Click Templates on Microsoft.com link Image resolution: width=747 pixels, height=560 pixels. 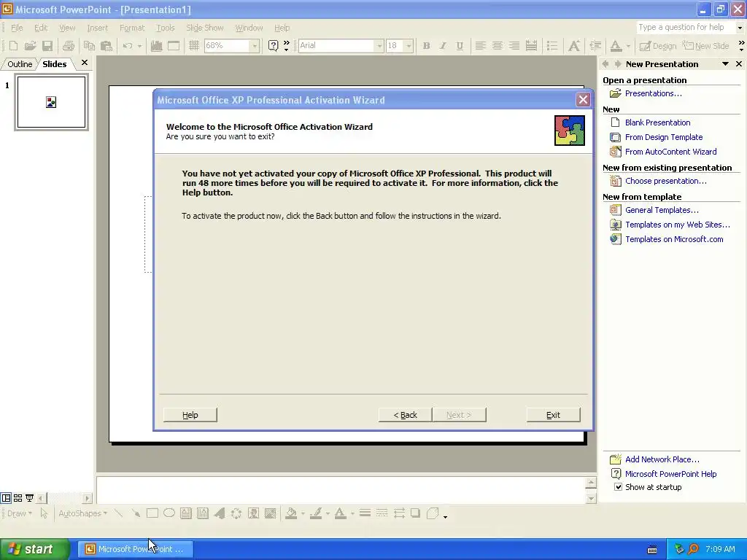pyautogui.click(x=674, y=239)
